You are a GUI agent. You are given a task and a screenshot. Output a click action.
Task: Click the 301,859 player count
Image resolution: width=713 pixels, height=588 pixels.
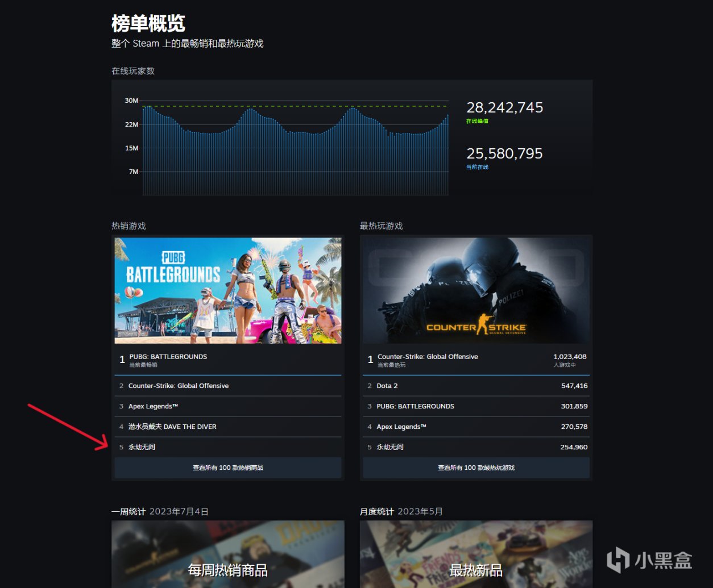point(574,406)
